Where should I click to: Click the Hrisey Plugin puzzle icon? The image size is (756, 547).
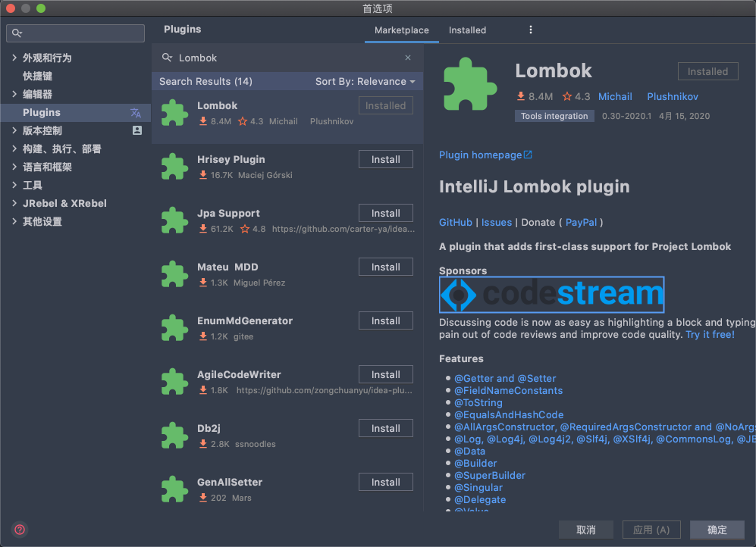point(174,167)
